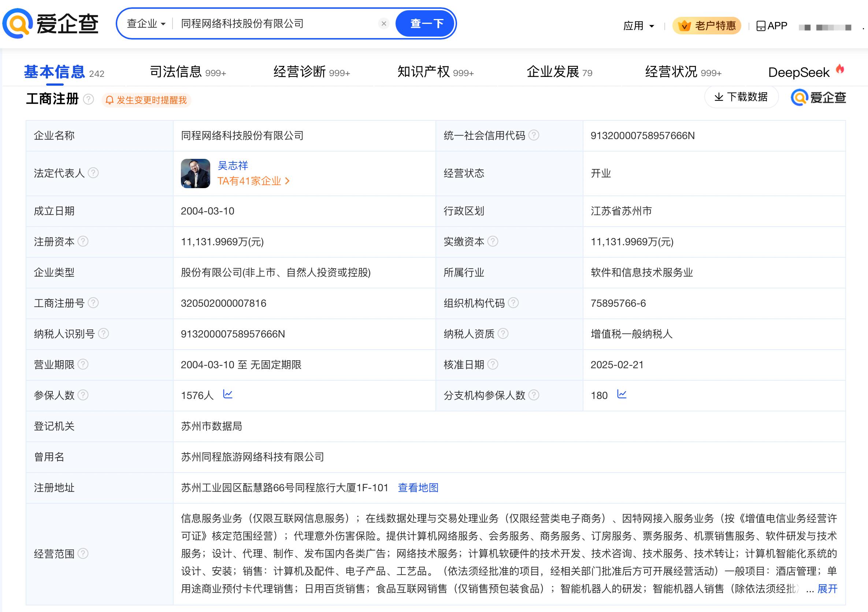Image resolution: width=868 pixels, height=612 pixels.
Task: Switch to the 司法信息 tab
Action: point(188,72)
